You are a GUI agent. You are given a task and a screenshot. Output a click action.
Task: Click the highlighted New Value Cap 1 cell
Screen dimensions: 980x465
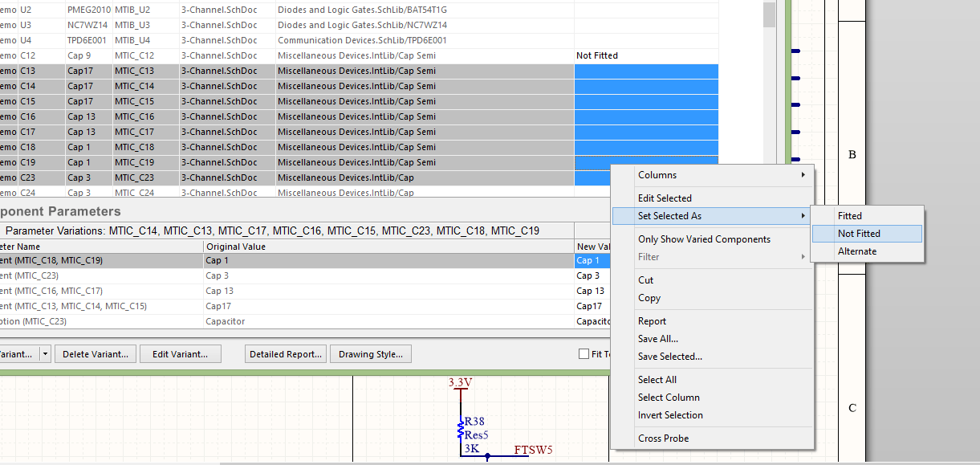pos(592,261)
